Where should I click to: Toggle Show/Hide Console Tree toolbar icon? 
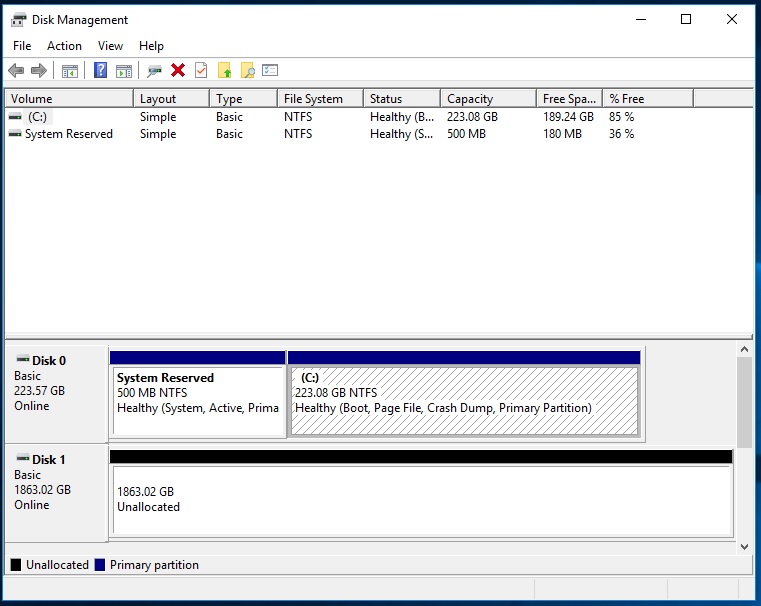click(x=69, y=71)
